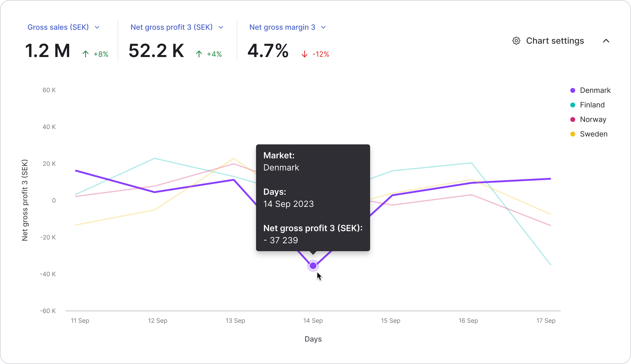Viewport: 631px width, 364px height.
Task: Click the Net gross margin 3 label
Action: tap(282, 27)
